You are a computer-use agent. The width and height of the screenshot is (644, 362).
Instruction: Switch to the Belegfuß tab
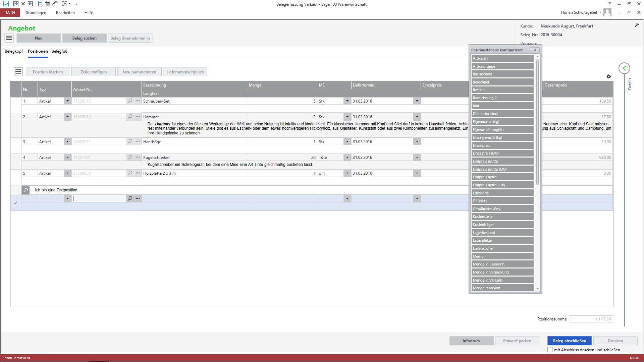[x=59, y=51]
